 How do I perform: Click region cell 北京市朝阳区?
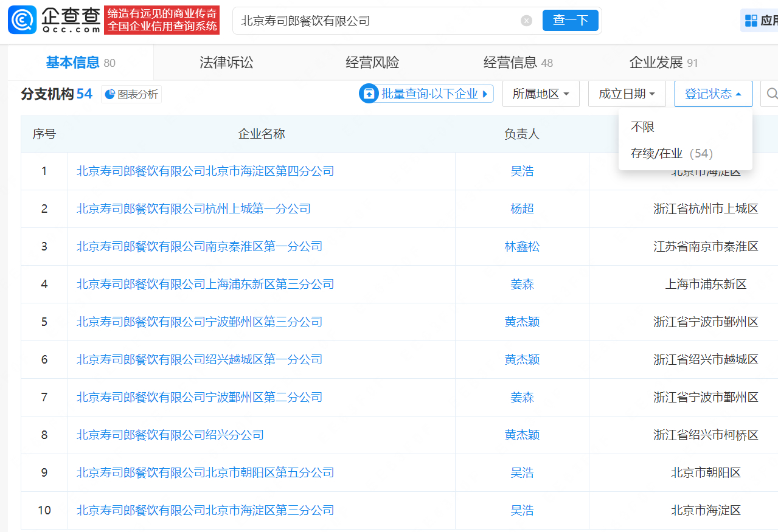pos(706,472)
